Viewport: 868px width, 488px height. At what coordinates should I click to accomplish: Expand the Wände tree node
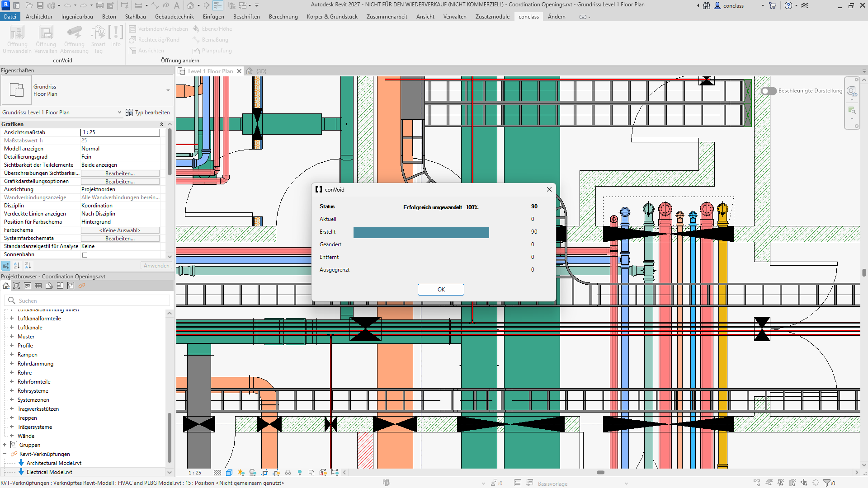[x=12, y=436]
